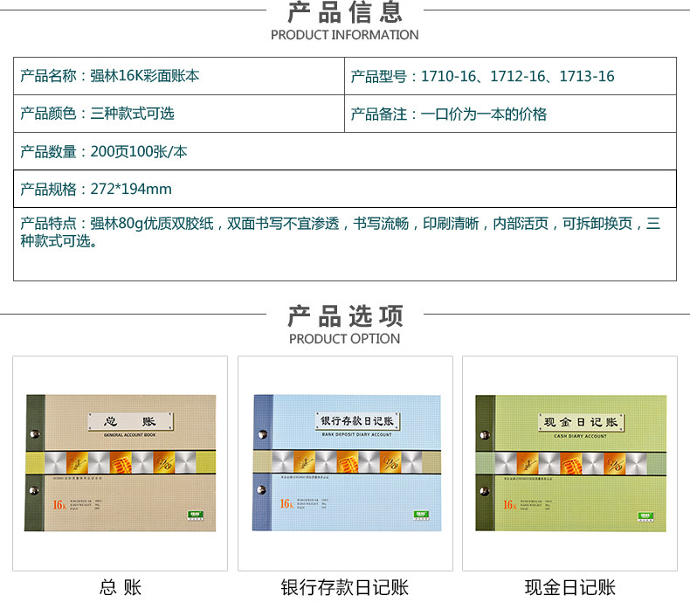690x616 pixels.
Task: Open the blue 银行存款日记账 cover image
Action: pos(346,463)
